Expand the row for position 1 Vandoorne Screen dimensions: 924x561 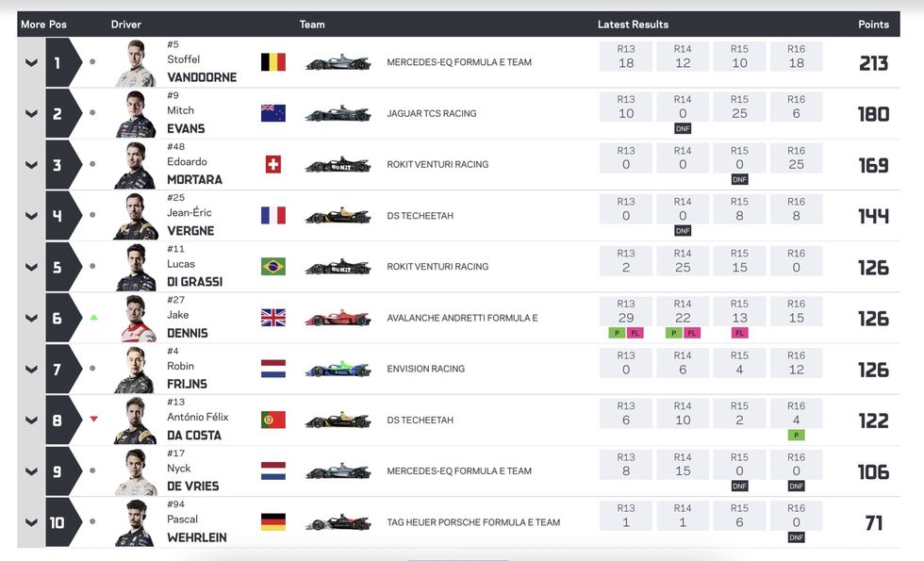pyautogui.click(x=31, y=63)
